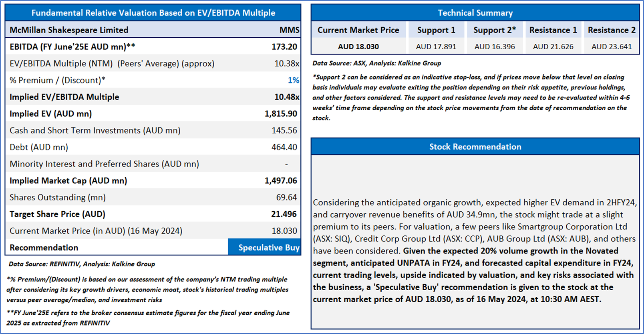644x334 pixels.
Task: Click the Support 2 value 'AUD 16.396'
Action: click(x=495, y=47)
